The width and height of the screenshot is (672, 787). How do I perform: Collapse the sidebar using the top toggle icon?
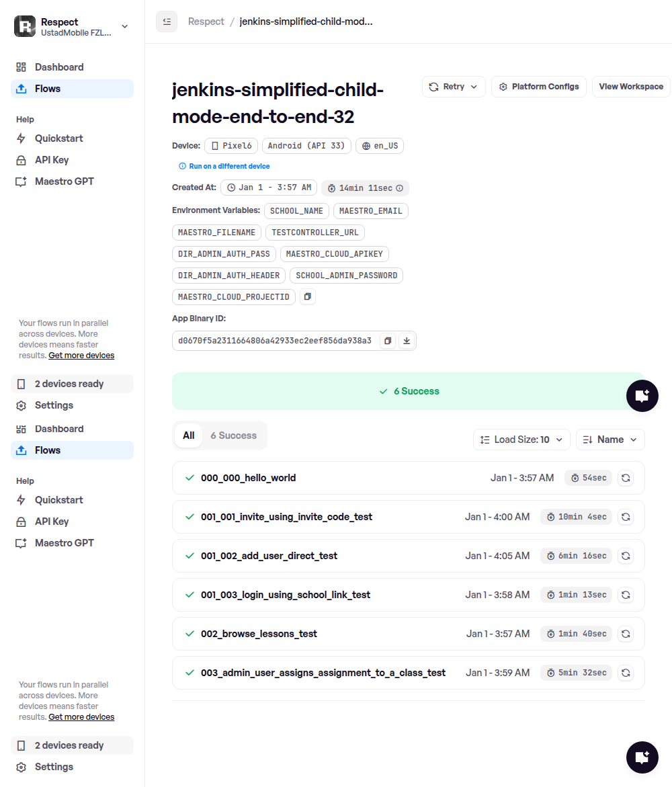click(167, 22)
